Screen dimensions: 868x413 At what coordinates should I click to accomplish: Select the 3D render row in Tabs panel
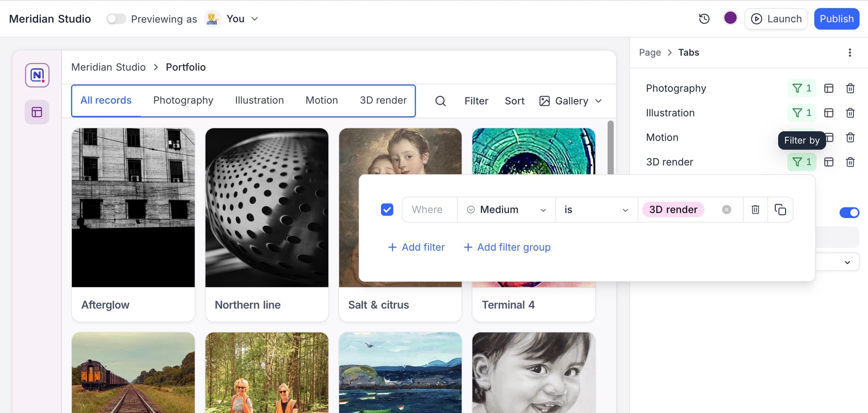pyautogui.click(x=669, y=162)
